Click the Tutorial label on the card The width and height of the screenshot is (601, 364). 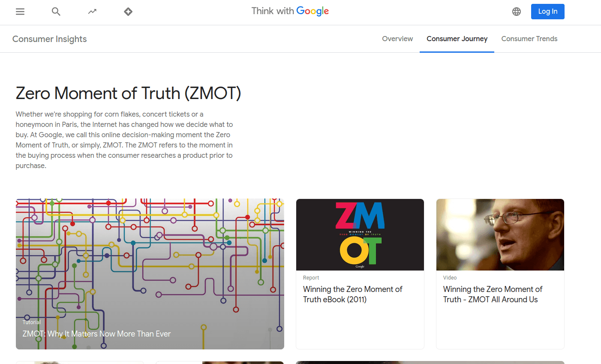(x=31, y=322)
